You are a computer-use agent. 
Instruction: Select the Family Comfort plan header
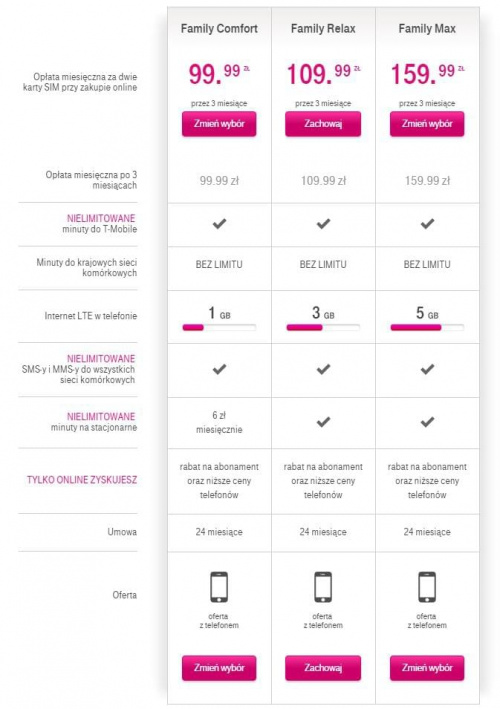219,28
